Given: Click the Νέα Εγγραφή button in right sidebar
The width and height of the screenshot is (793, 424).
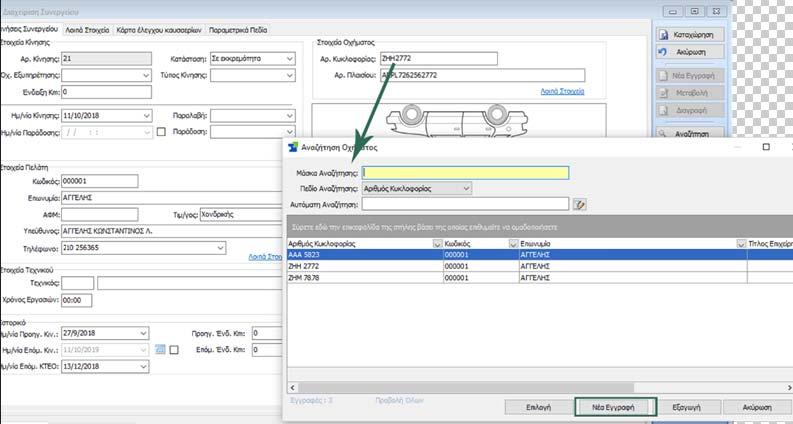Looking at the screenshot, I should (x=690, y=76).
